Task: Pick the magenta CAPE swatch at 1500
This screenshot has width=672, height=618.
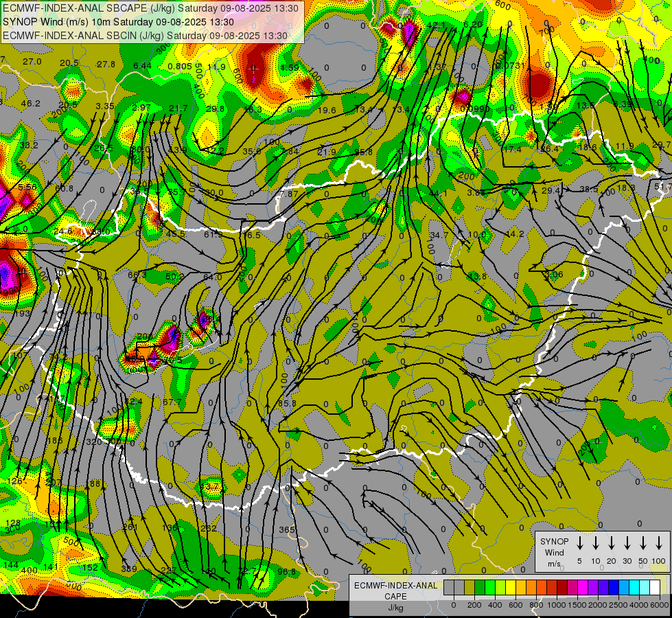Action: coord(583,588)
